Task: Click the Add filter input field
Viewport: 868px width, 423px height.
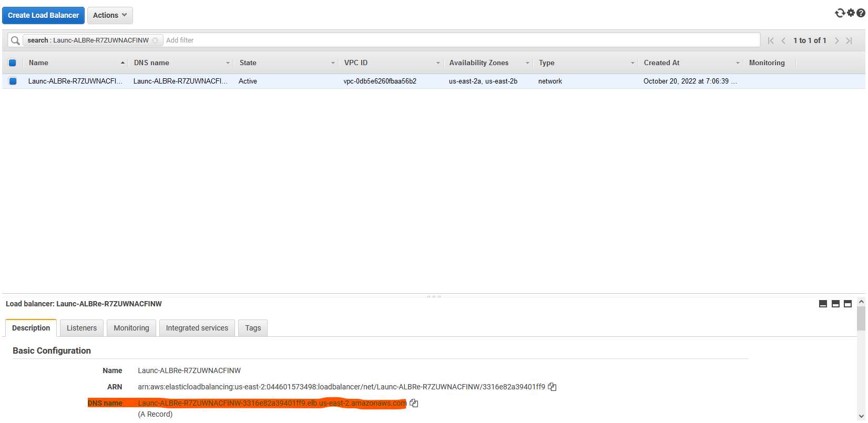Action: tap(463, 40)
